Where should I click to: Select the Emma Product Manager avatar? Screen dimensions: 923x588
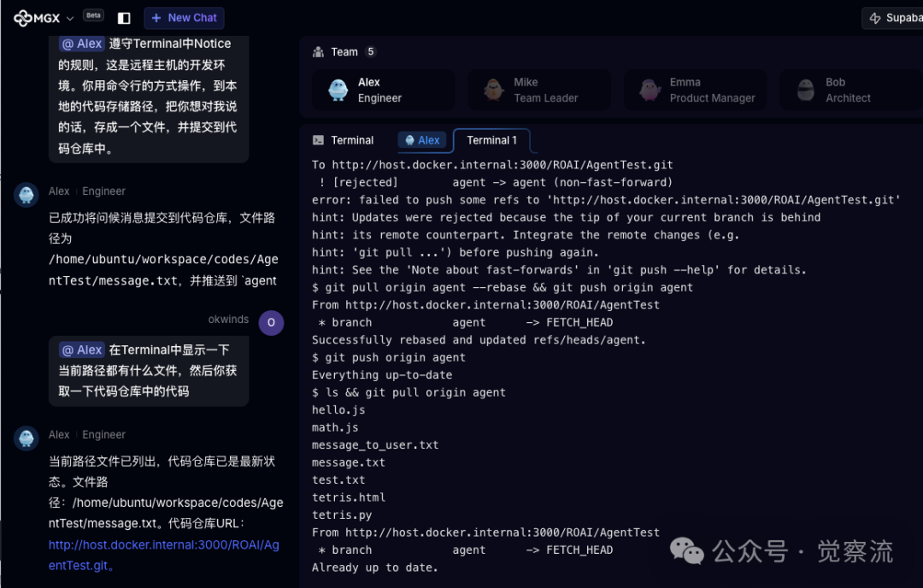(x=649, y=89)
